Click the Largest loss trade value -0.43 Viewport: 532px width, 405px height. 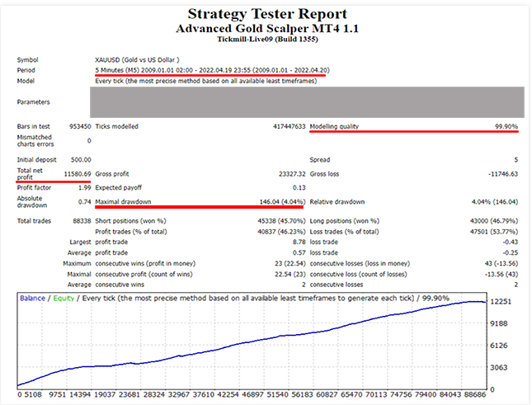pyautogui.click(x=511, y=242)
